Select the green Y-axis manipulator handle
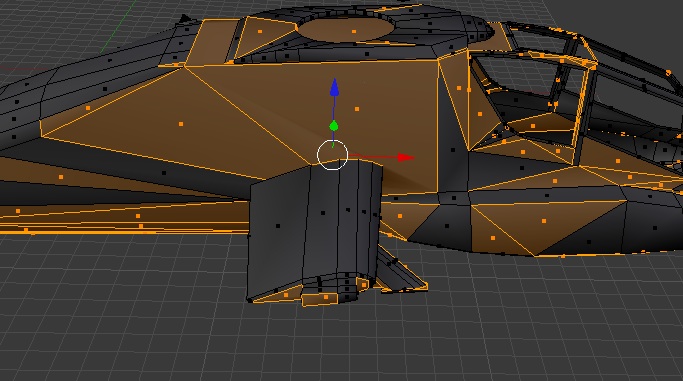683x381 pixels. 334,126
